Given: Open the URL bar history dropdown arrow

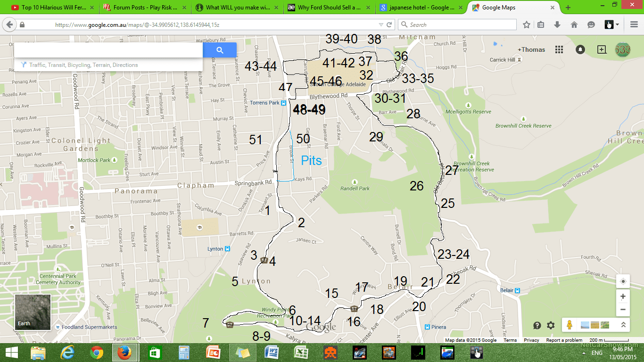Looking at the screenshot, I should [381, 25].
